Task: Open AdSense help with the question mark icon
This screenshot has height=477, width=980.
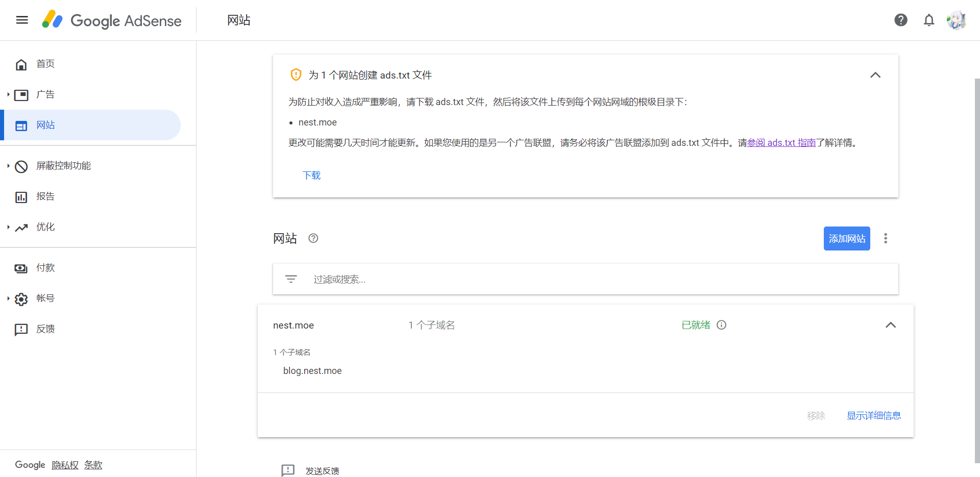Action: [900, 20]
